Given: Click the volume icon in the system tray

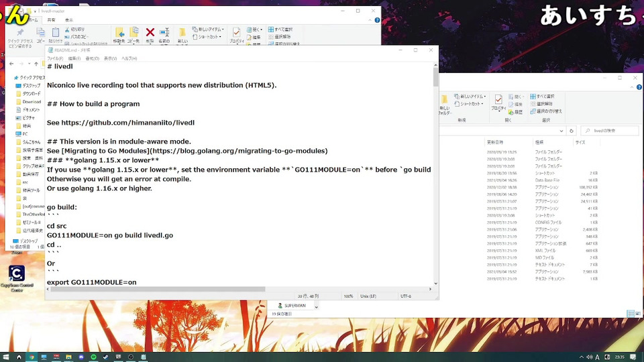Looking at the screenshot, I should 590,357.
